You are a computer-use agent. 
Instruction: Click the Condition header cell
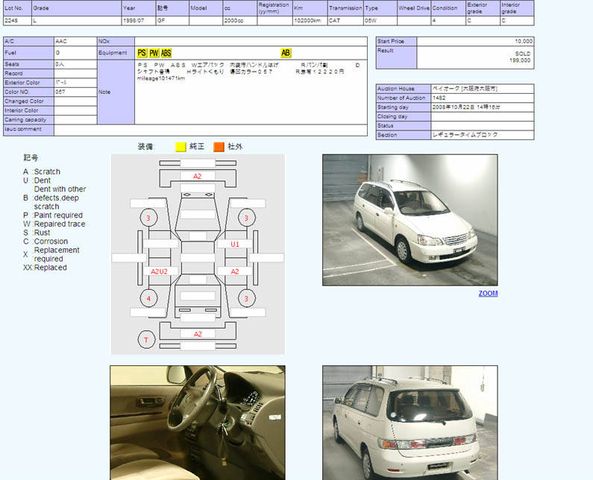click(x=449, y=8)
